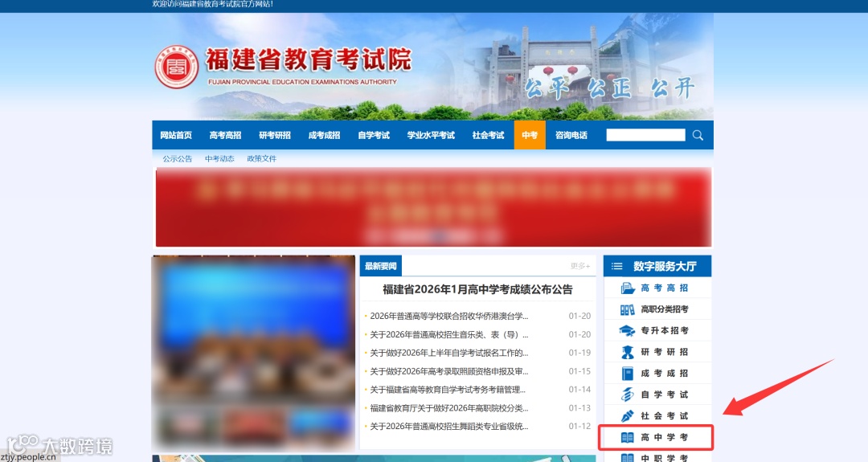868x462 pixels.
Task: Open news 关于福建省高等教育自学考试考务考籍管理
Action: coord(448,390)
